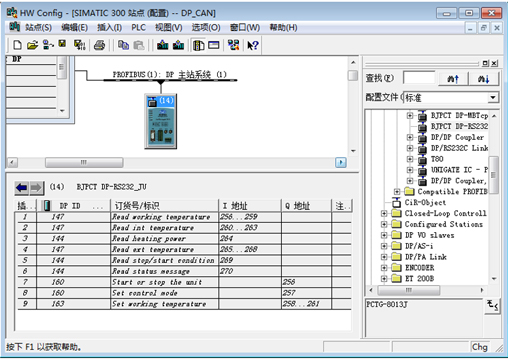This screenshot has height=362, width=508.
Task: Click the back arrow in slot table
Action: 22,188
